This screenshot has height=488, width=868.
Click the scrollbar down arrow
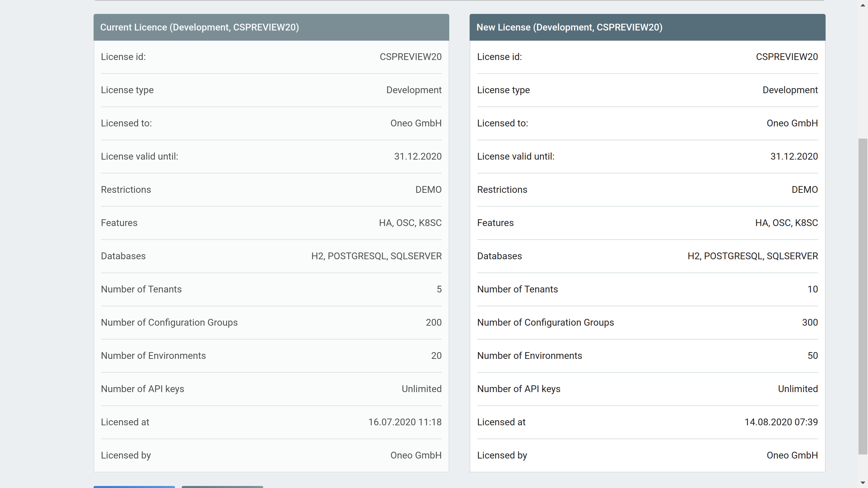(862, 483)
